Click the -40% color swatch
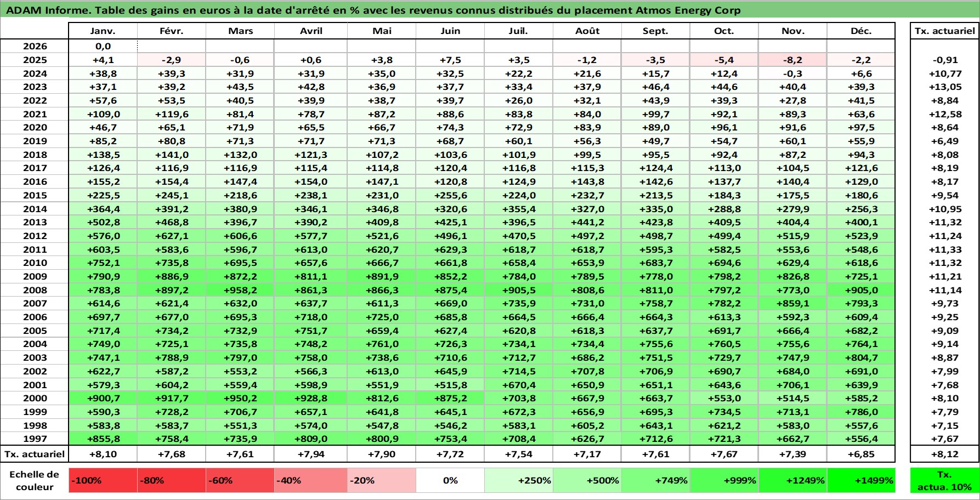 click(311, 480)
